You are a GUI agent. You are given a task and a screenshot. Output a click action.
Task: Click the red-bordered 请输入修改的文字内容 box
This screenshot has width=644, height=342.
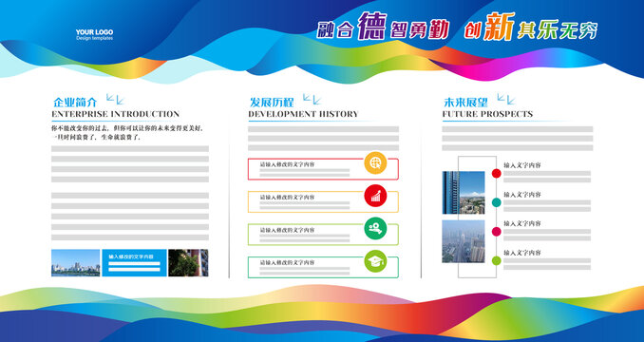coord(323,169)
